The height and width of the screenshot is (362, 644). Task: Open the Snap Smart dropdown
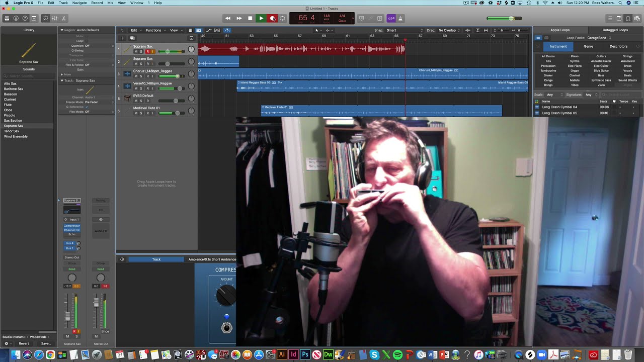[405, 30]
